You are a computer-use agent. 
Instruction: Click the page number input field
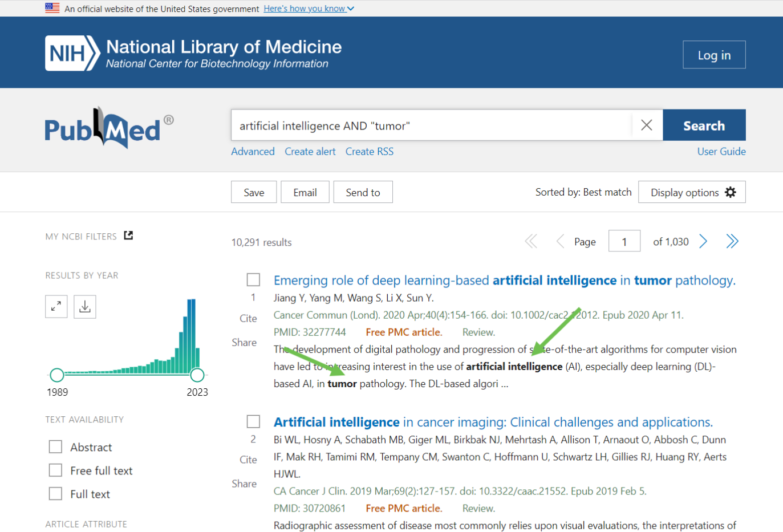pos(624,241)
